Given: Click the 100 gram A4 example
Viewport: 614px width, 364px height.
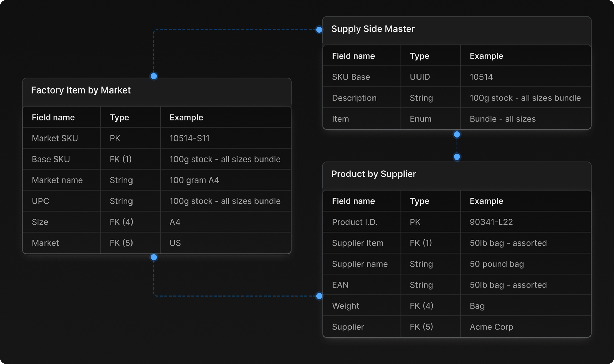Looking at the screenshot, I should click(x=194, y=180).
